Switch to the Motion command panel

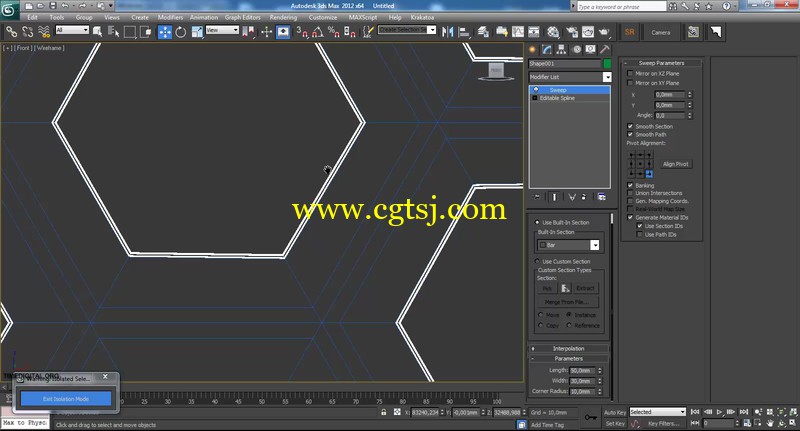point(576,49)
